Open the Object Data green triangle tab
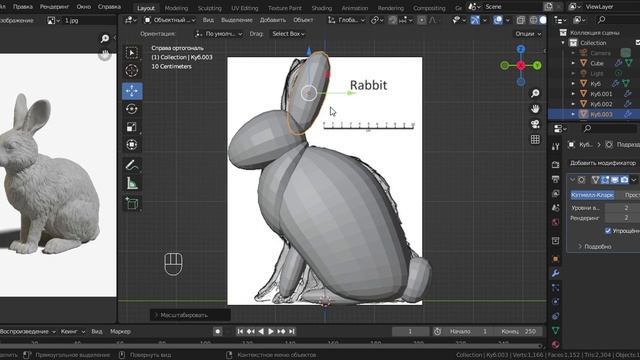The width and height of the screenshot is (640, 360). coord(556,330)
